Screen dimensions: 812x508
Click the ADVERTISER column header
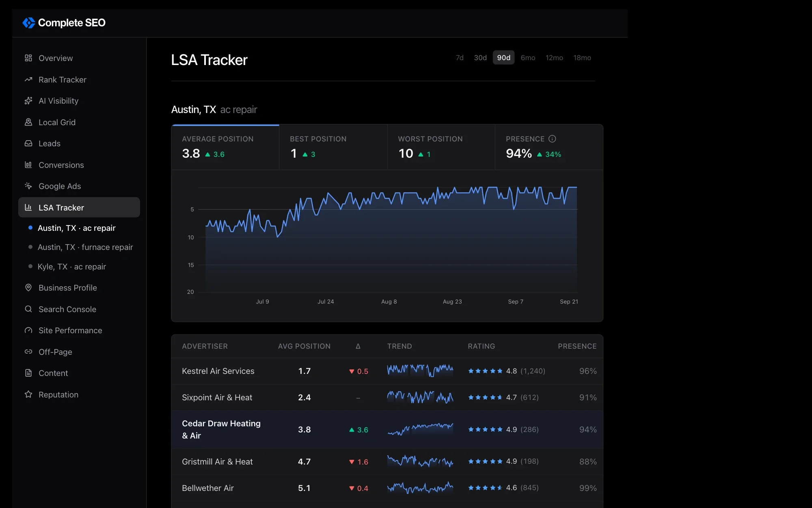click(205, 346)
